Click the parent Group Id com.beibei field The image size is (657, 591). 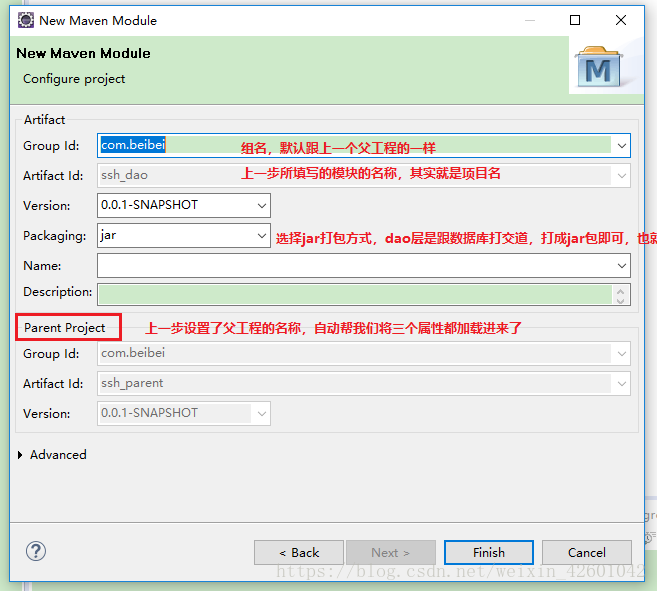pyautogui.click(x=364, y=354)
